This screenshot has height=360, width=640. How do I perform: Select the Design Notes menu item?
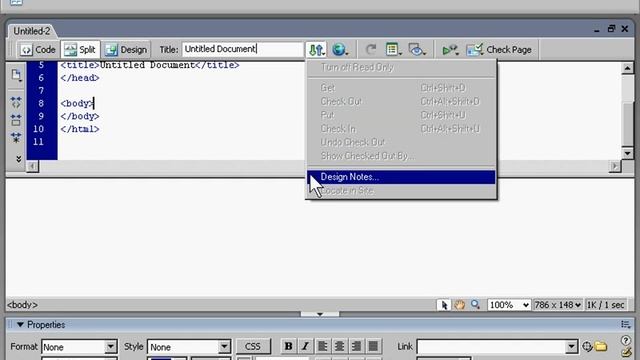pos(401,177)
